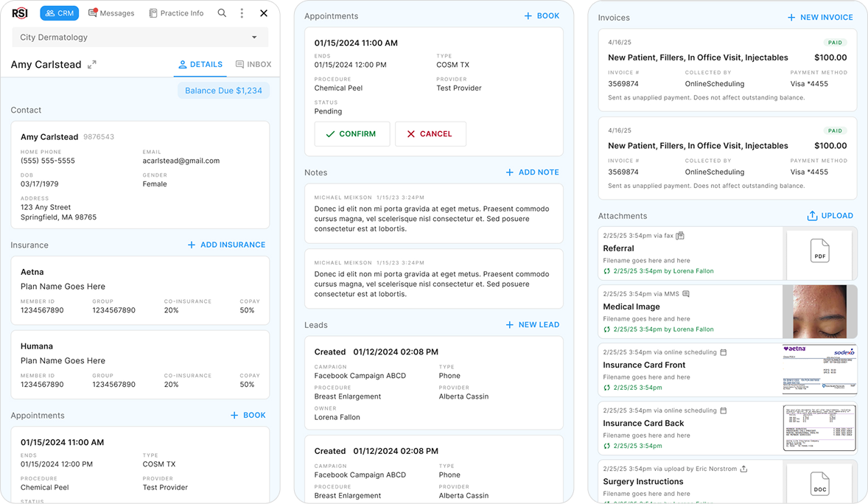Open the Messages tab in the header
868x504 pixels.
point(111,13)
